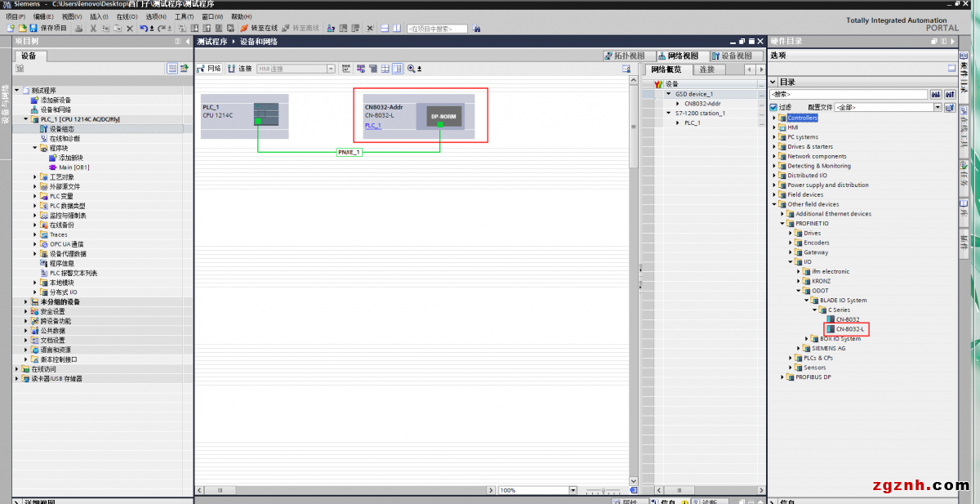Click the zoom slider in bottom status bar
Viewport: 980px width, 504px height.
point(604,490)
